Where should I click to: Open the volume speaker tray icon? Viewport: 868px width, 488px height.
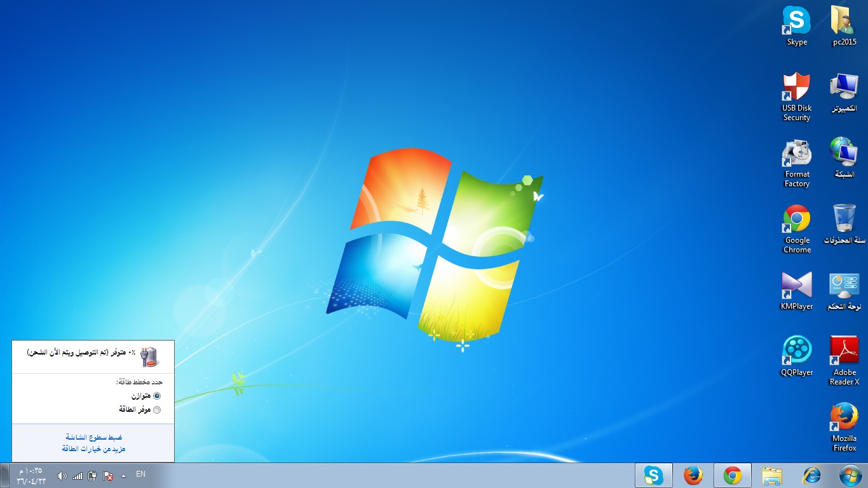click(62, 475)
